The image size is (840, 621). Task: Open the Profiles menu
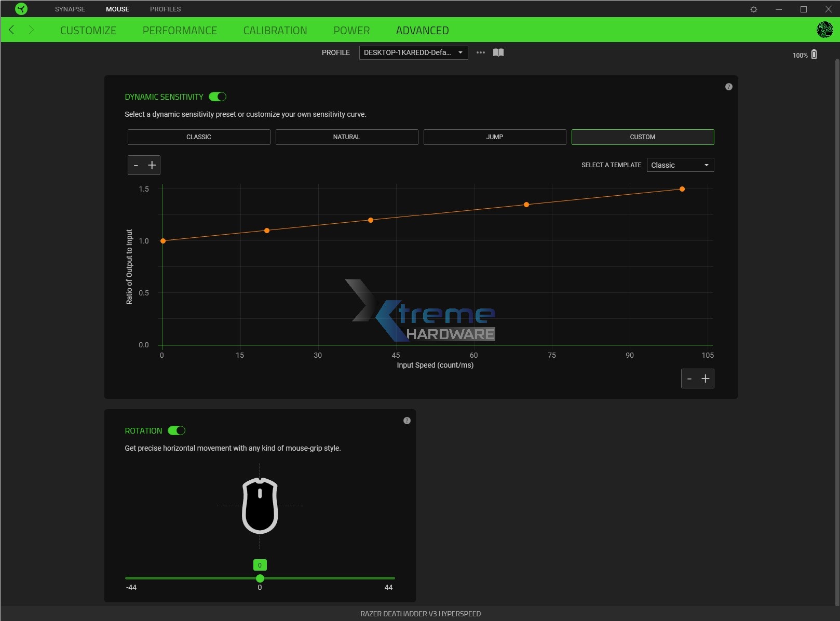165,9
